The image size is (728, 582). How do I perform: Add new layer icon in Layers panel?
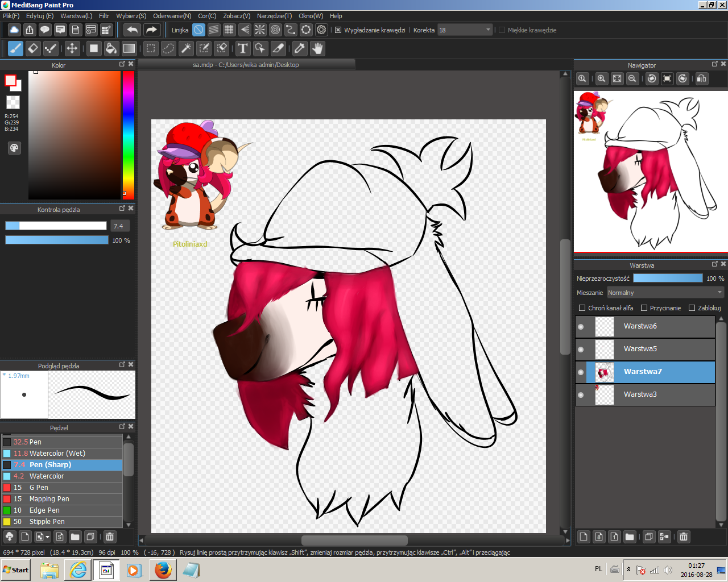tap(583, 537)
